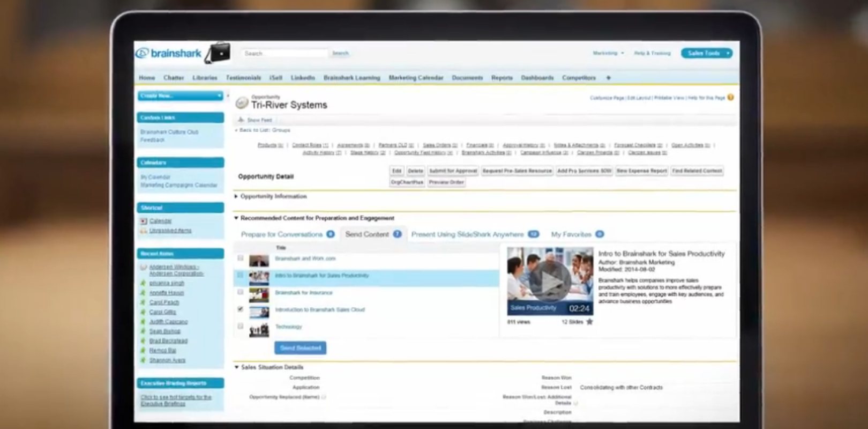Click the Preview Order button
The height and width of the screenshot is (429, 868).
click(446, 182)
